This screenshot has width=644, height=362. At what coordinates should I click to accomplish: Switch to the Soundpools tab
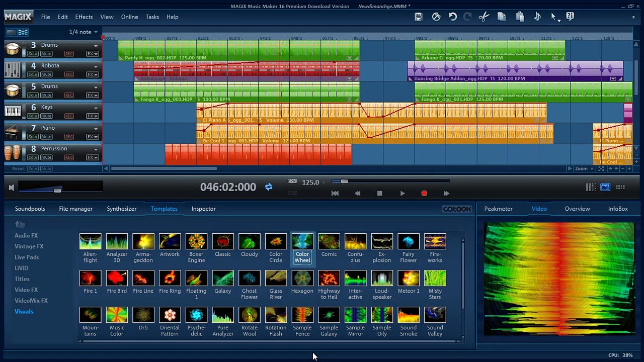click(30, 209)
